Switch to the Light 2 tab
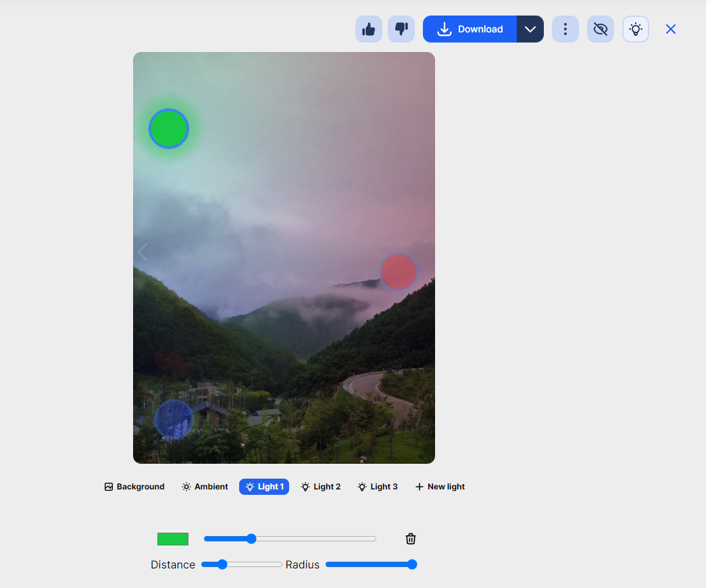This screenshot has height=588, width=708. coord(321,487)
